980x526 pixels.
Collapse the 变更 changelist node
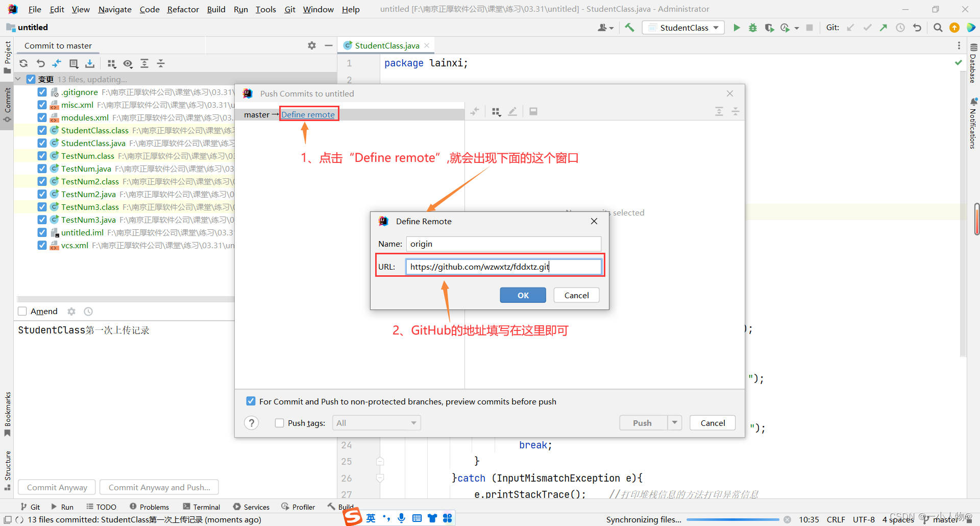click(x=18, y=79)
